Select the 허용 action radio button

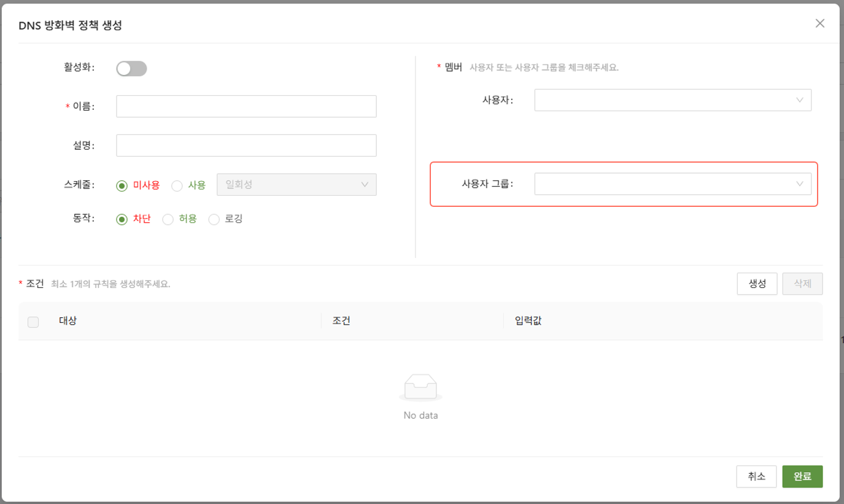(x=168, y=219)
